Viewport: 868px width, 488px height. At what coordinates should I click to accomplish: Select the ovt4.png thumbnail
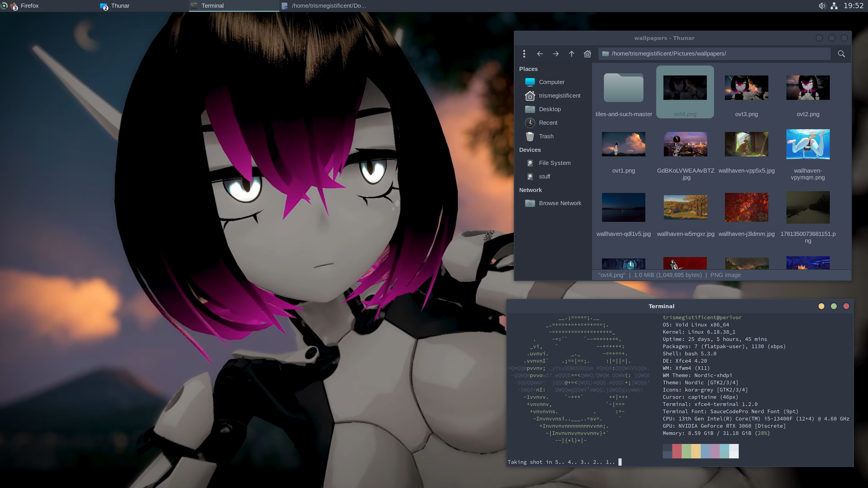click(x=685, y=88)
